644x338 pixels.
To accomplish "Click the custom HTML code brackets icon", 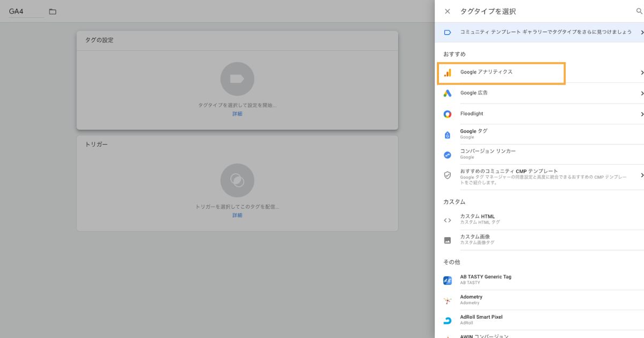I will pyautogui.click(x=448, y=220).
